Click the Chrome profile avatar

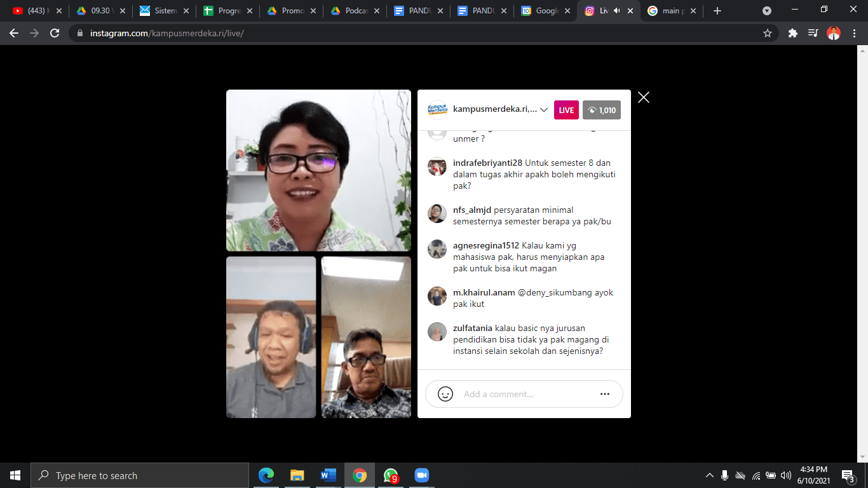pyautogui.click(x=834, y=32)
